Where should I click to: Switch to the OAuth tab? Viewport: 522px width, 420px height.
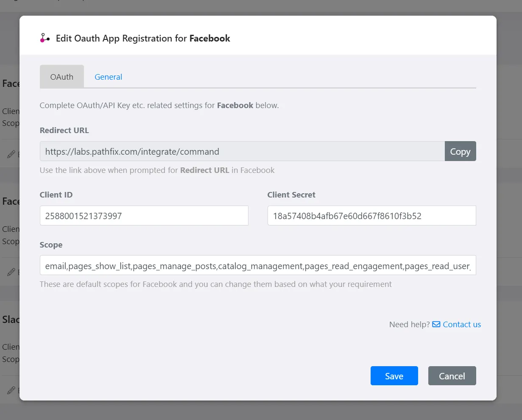tap(62, 77)
